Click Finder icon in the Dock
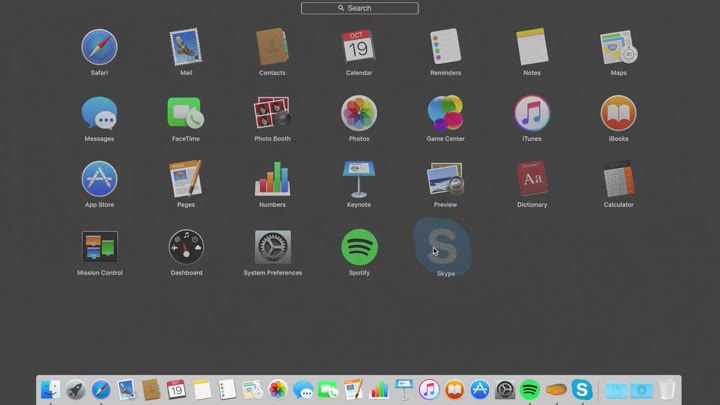The image size is (720, 405). (51, 390)
